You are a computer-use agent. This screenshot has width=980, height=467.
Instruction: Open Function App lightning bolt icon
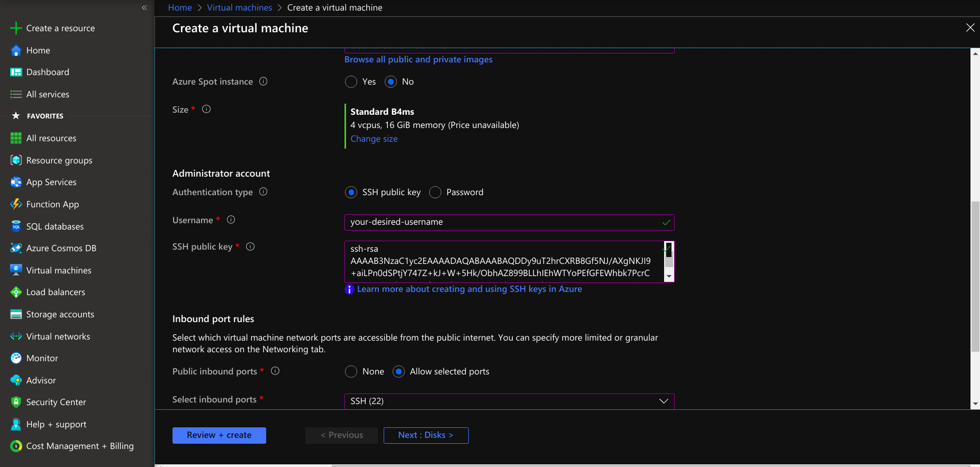pyautogui.click(x=16, y=204)
